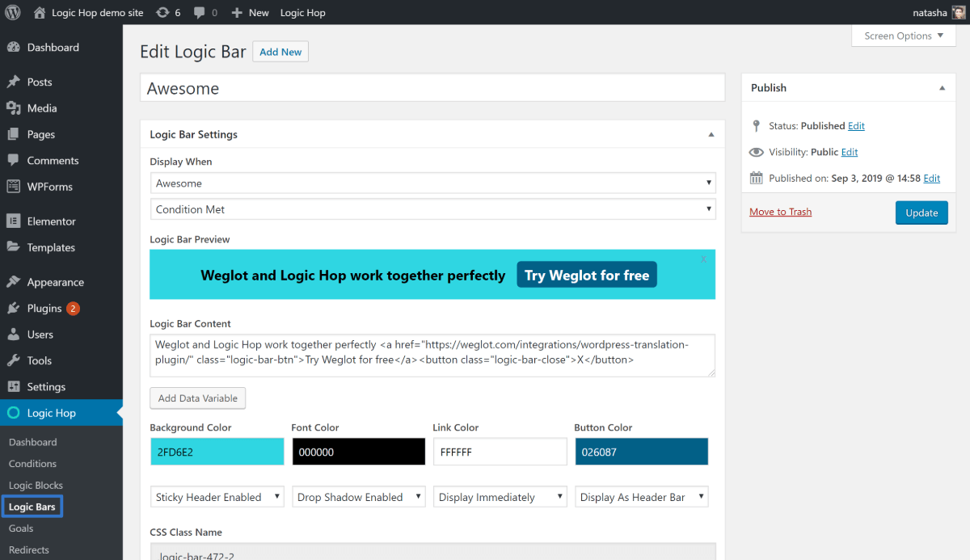The width and height of the screenshot is (970, 560).
Task: Click the Appearance brush icon
Action: point(14,282)
